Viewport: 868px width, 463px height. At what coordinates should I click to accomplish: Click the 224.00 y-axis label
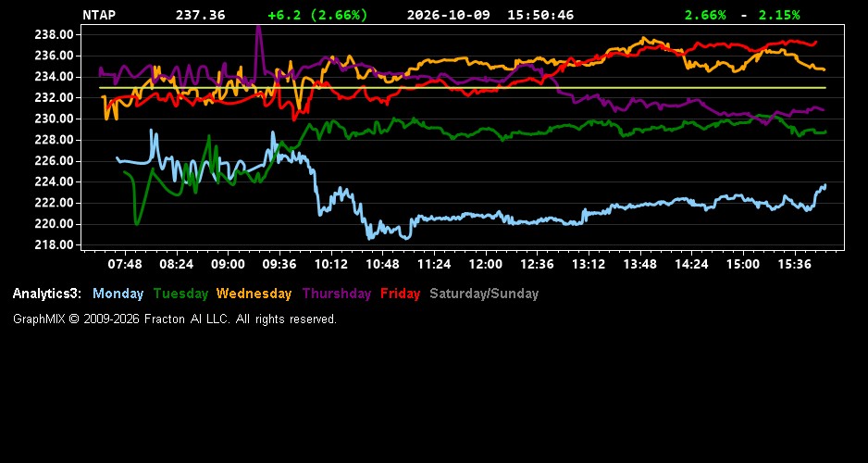(55, 181)
